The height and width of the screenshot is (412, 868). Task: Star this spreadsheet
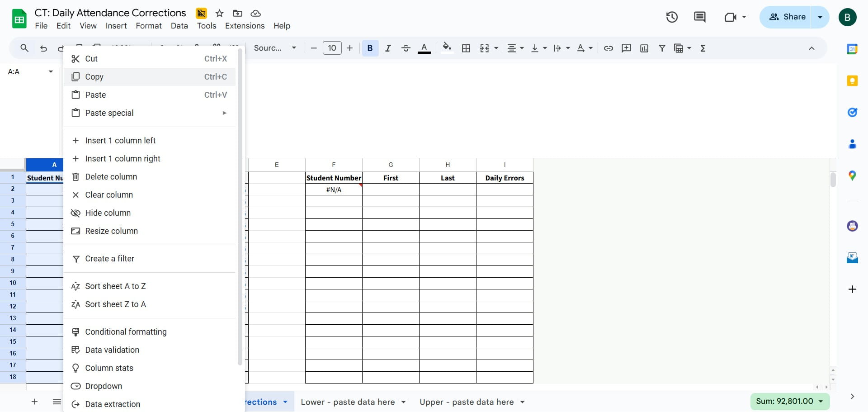click(x=220, y=13)
